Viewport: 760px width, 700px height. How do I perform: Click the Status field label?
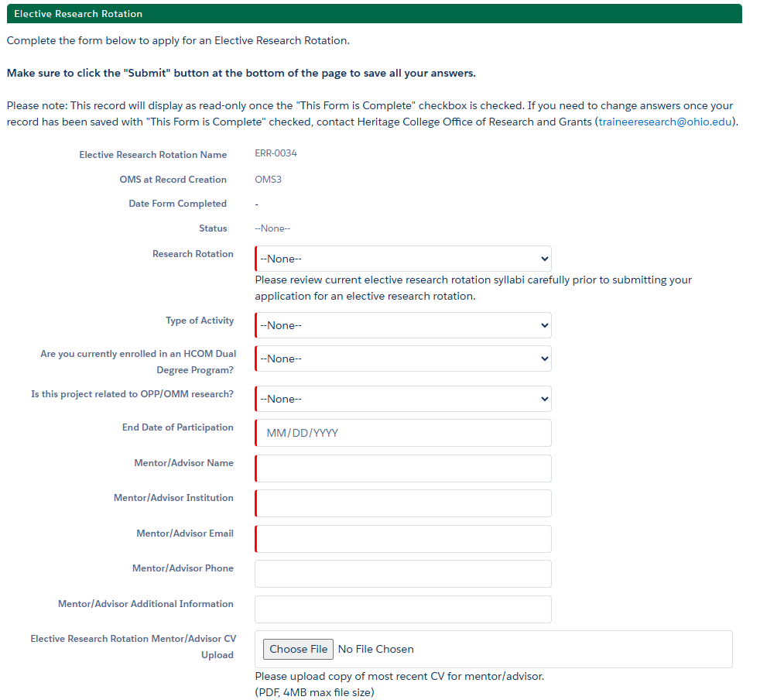point(213,228)
